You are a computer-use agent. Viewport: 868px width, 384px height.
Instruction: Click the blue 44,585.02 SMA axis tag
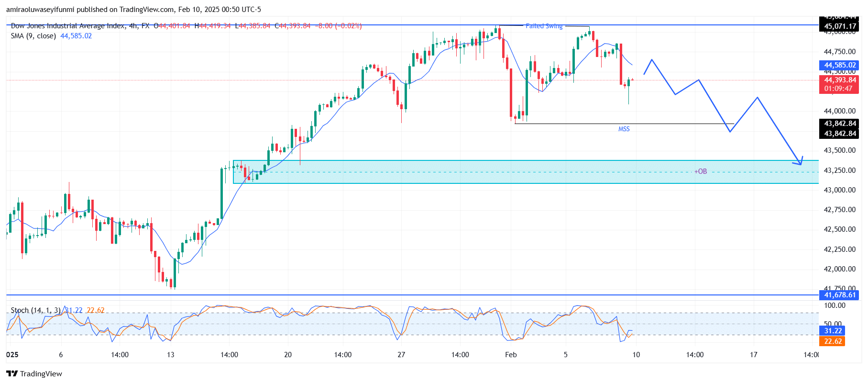840,65
